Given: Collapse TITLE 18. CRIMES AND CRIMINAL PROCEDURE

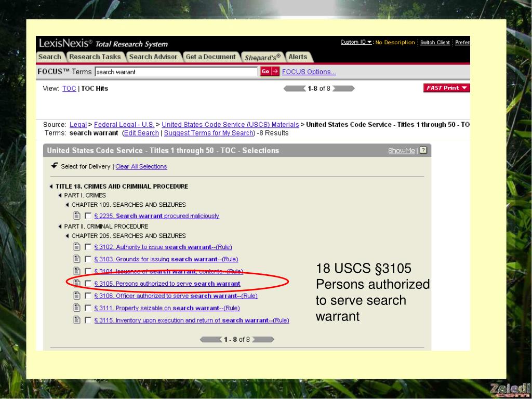Looking at the screenshot, I should point(51,187).
